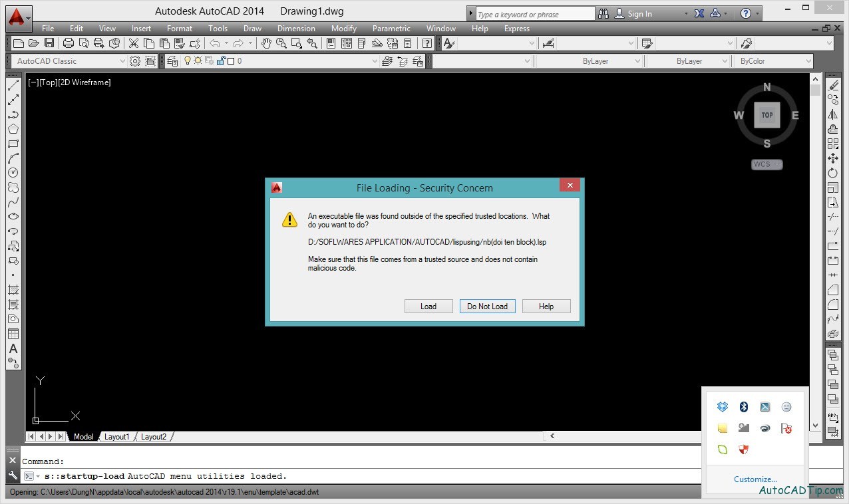
Task: Select the Line draw tool
Action: (x=13, y=85)
